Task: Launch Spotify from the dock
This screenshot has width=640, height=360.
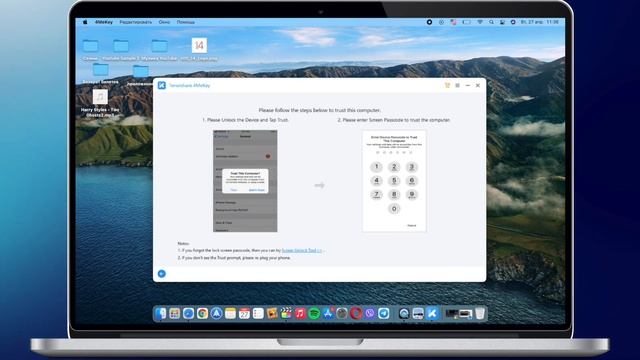Action: coord(314,313)
